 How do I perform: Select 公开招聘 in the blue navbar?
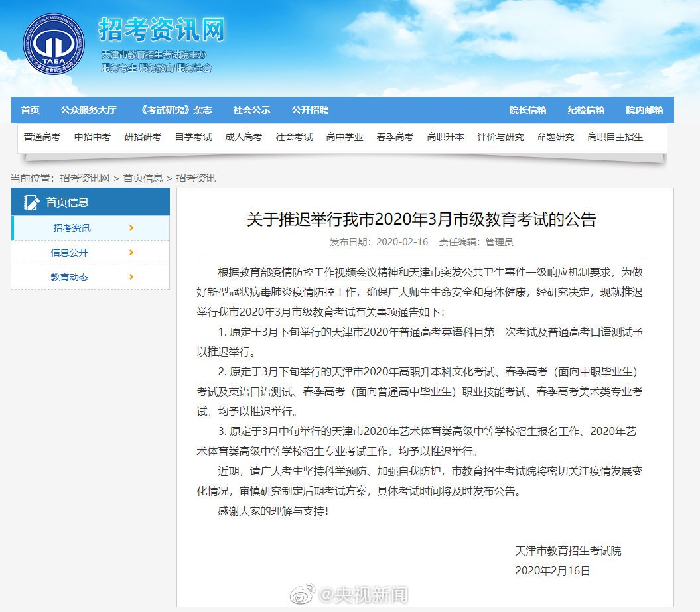[x=310, y=110]
